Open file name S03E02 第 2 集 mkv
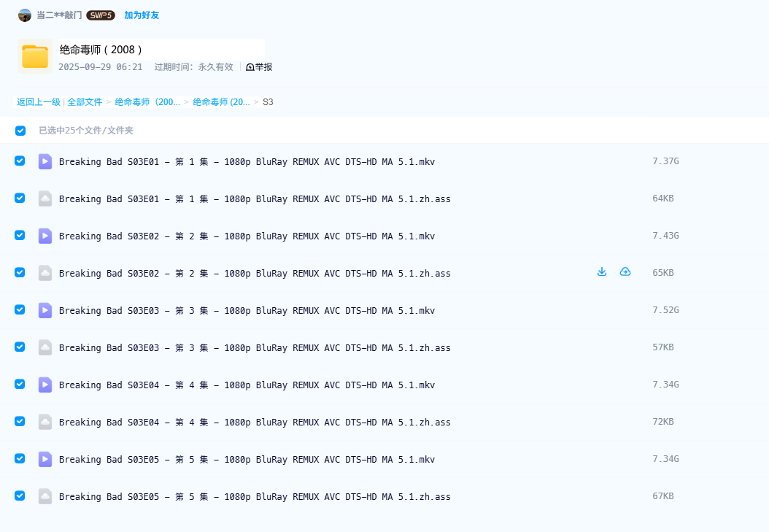The width and height of the screenshot is (769, 532). 247,236
